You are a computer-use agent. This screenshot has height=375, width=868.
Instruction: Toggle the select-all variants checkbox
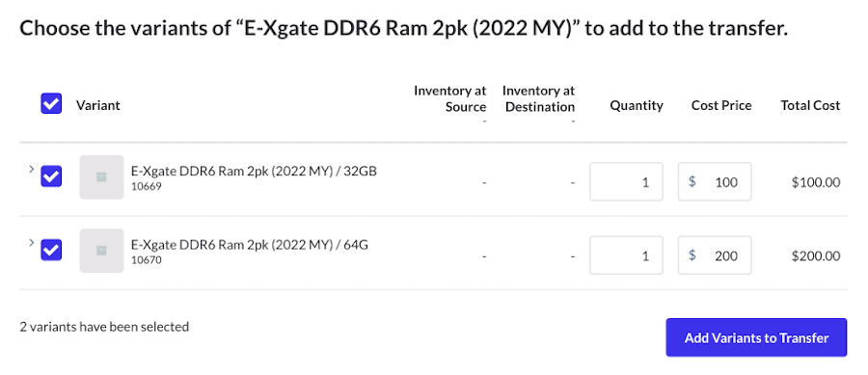point(51,103)
